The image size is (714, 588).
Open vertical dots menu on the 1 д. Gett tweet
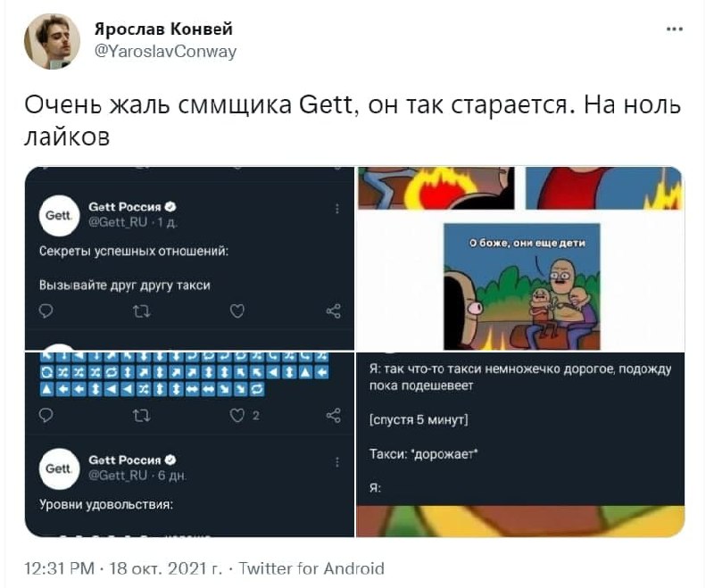click(336, 209)
